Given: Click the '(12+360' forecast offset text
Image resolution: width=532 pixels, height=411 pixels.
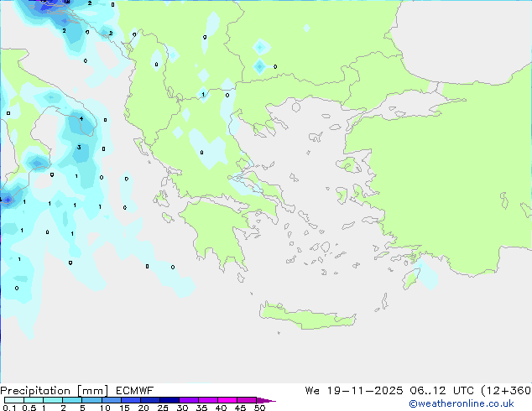Looking at the screenshot, I should click(x=506, y=391).
